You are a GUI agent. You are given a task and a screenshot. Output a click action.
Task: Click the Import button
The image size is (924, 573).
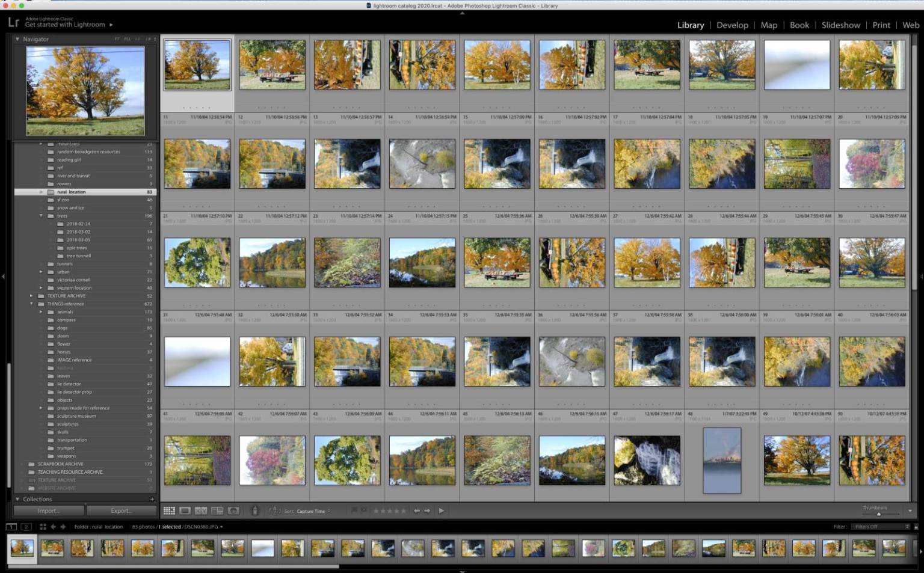click(x=49, y=510)
